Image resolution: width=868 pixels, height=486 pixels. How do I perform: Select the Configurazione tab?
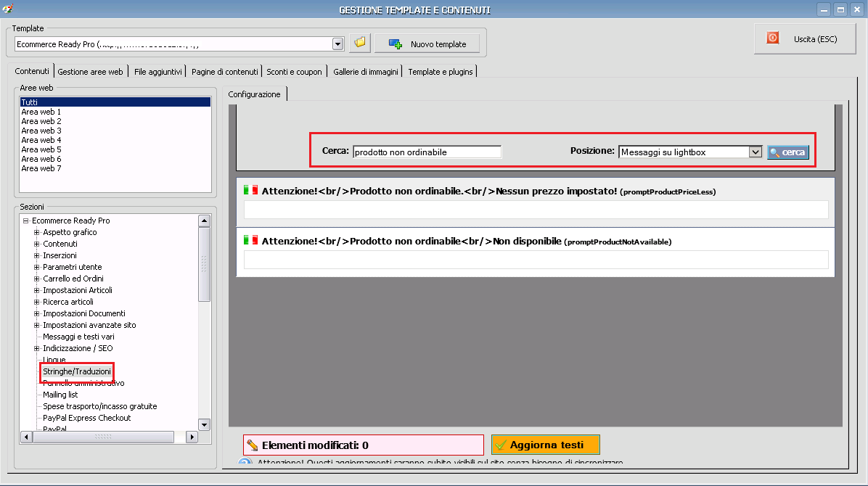tap(254, 94)
